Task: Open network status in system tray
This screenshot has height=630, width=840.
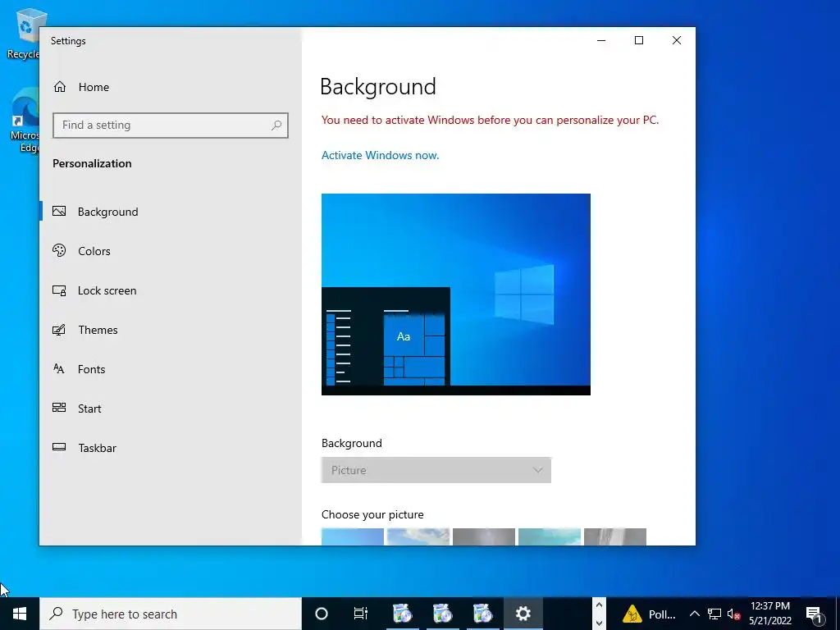Action: pos(714,614)
